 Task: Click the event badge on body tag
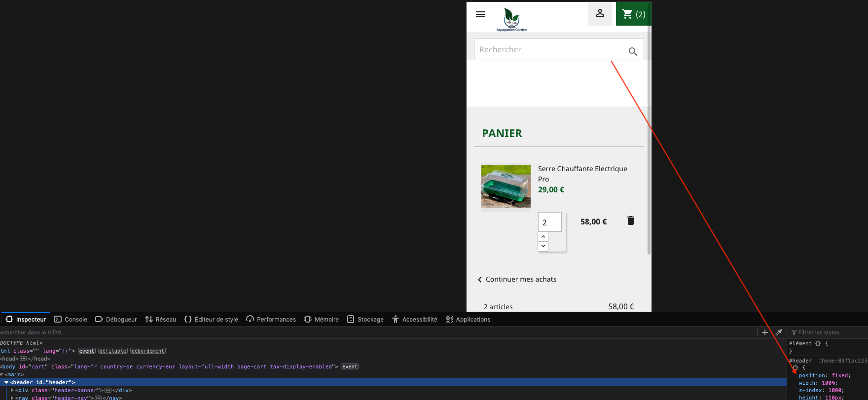(350, 366)
